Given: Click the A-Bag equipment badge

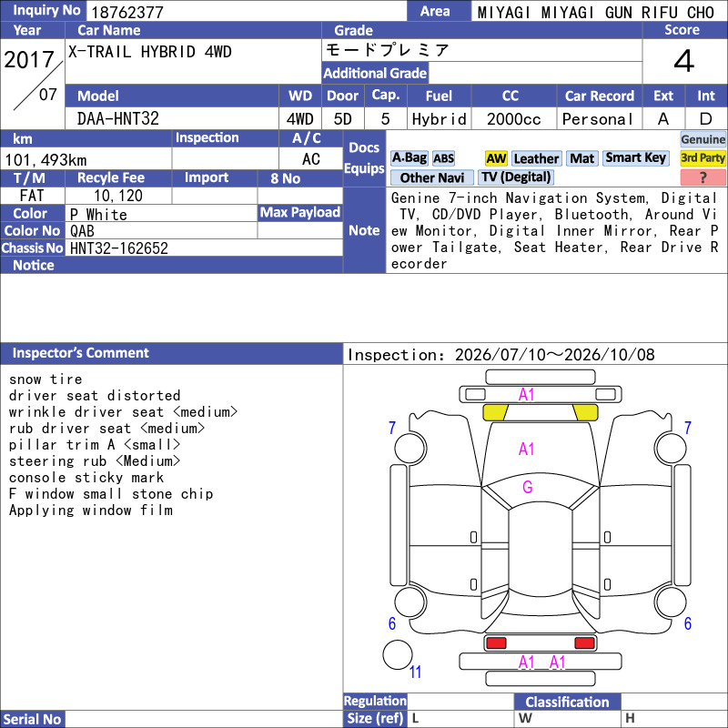Looking at the screenshot, I should 409,158.
